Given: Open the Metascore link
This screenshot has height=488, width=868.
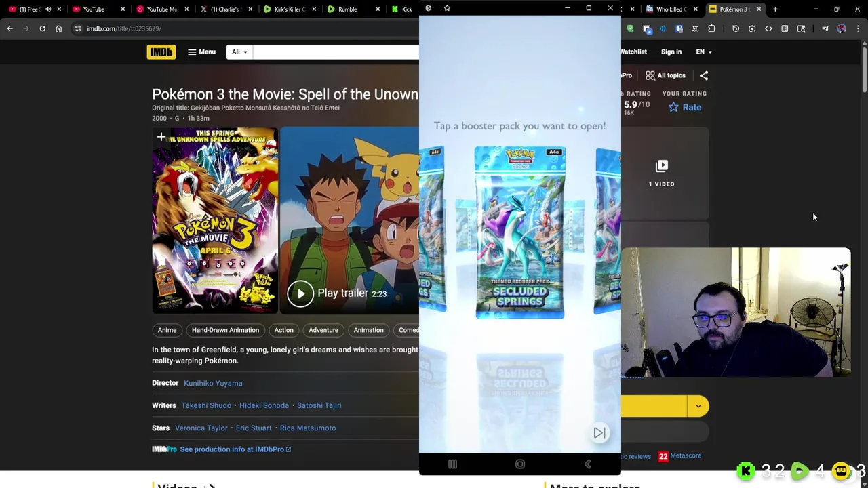Looking at the screenshot, I should click(679, 456).
